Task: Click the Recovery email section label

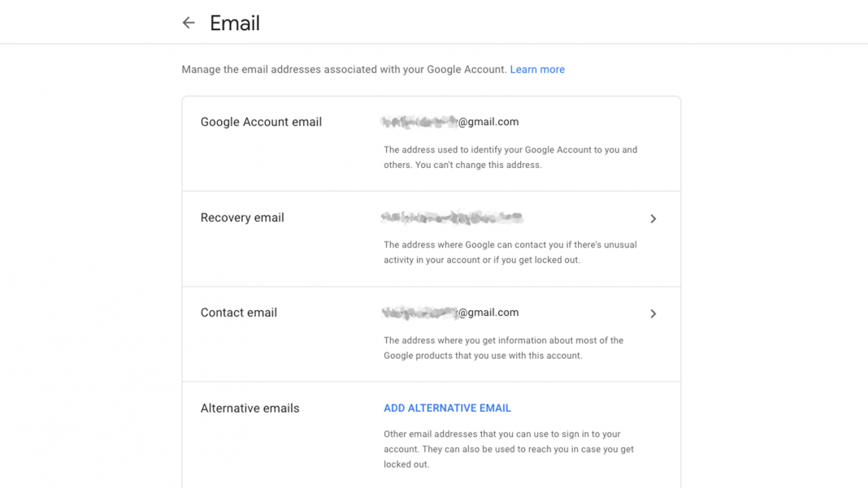Action: (x=242, y=218)
